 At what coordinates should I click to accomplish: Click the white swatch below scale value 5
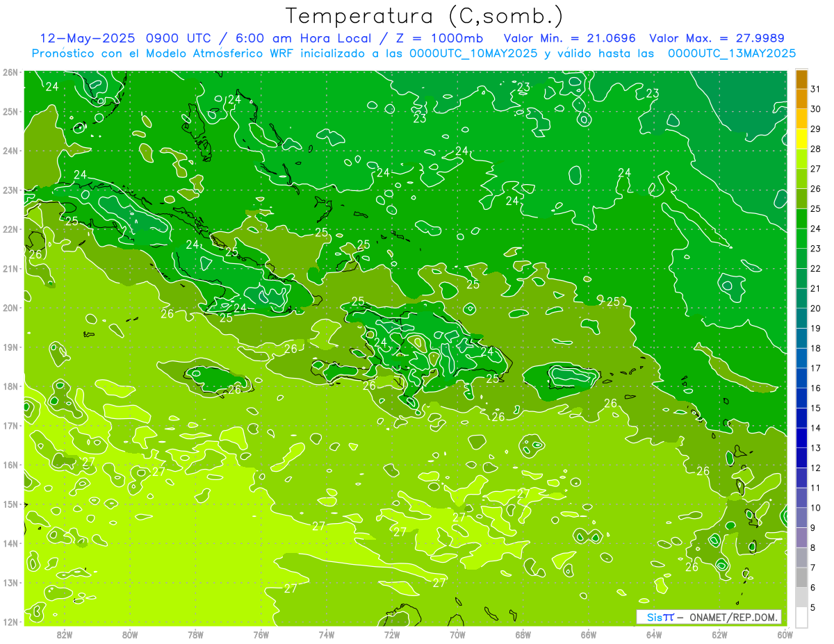point(801,617)
